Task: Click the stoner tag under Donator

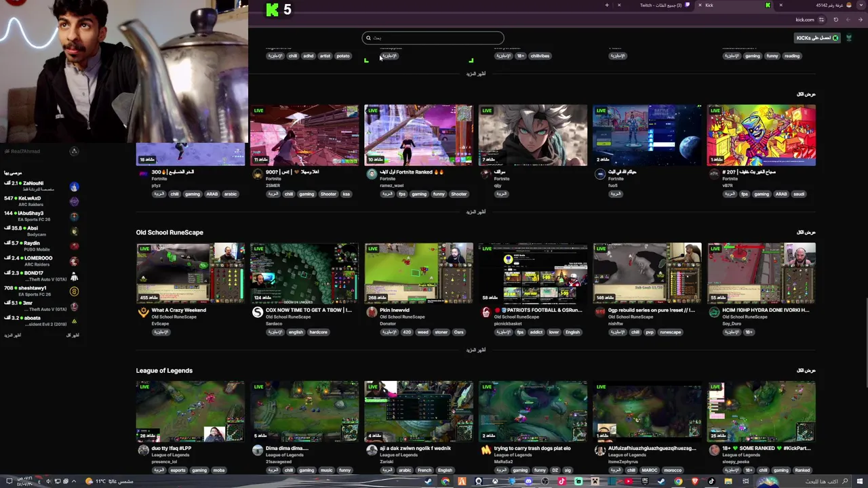Action: [x=441, y=332]
